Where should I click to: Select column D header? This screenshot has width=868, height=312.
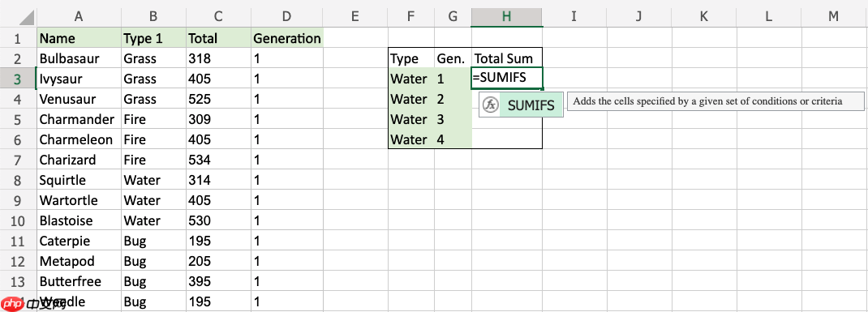(286, 16)
